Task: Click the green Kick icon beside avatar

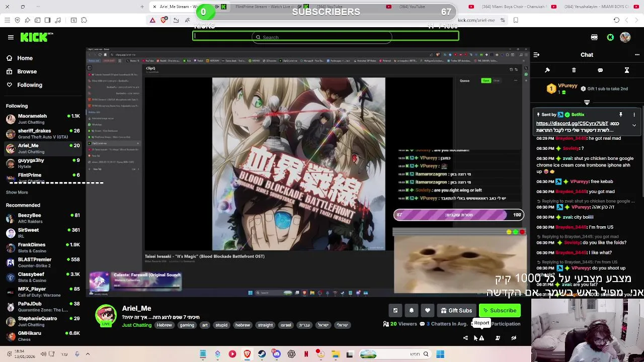Action: pyautogui.click(x=610, y=37)
